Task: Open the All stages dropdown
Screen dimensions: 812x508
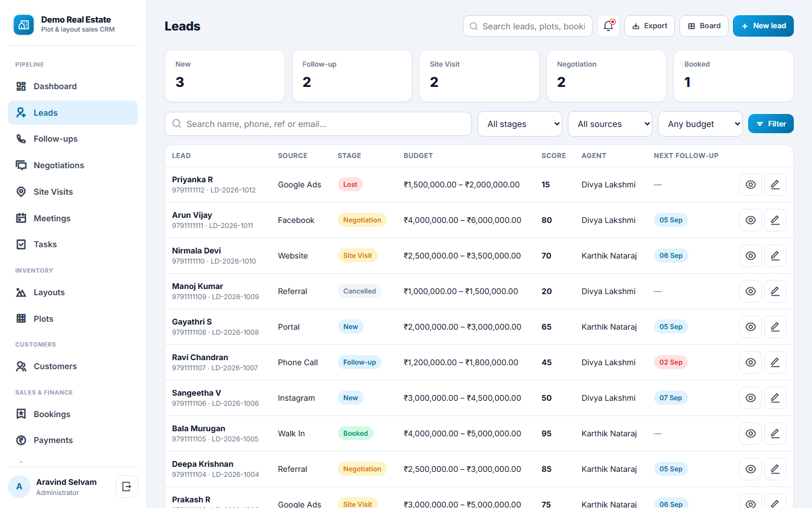Action: click(520, 124)
